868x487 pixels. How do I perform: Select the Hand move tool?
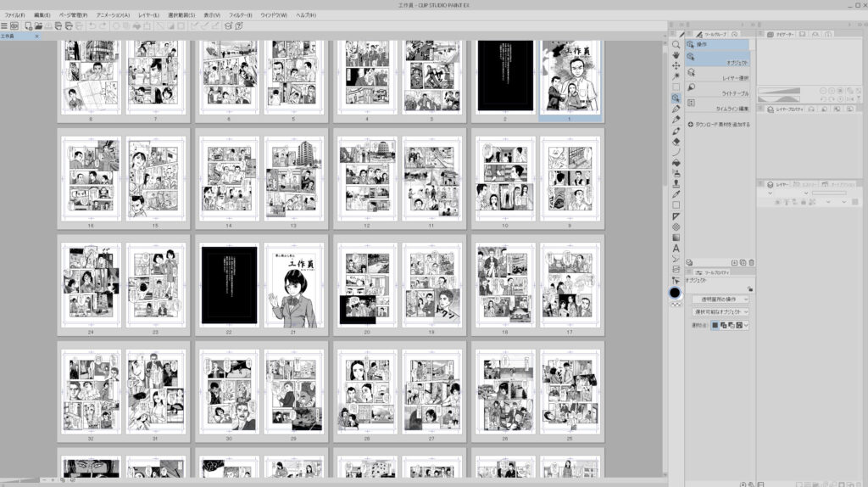tap(676, 55)
